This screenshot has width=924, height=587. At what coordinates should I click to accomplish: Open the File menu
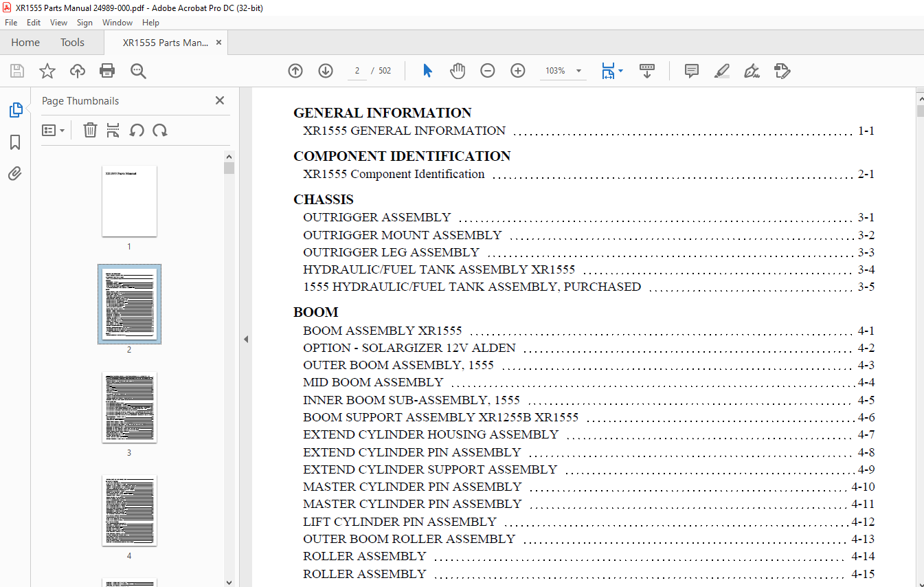[x=11, y=23]
